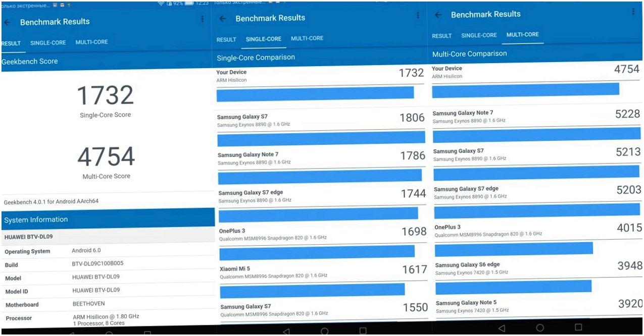Tap 'ARM Hisilicon @ 1.80 GHz' Processor value
Screen dimensions: 644x336
(x=106, y=316)
